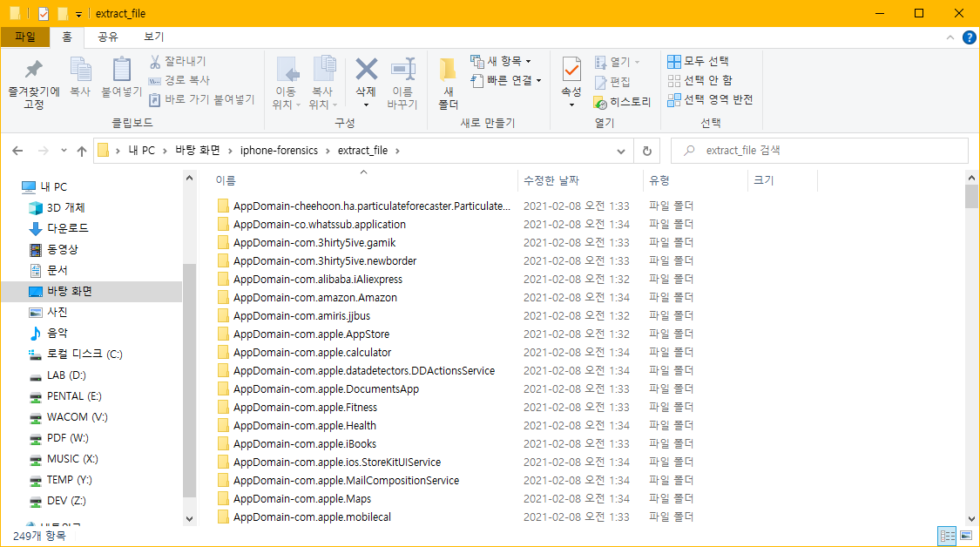The width and height of the screenshot is (980, 547).
Task: Click the file list scroll down arrow
Action: pos(971,519)
